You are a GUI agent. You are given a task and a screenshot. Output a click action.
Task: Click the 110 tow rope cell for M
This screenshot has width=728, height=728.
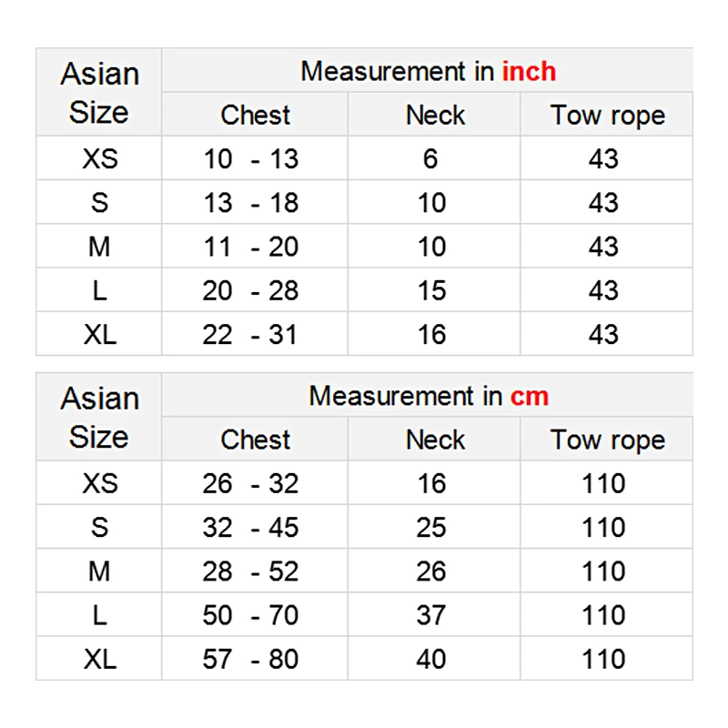point(603,571)
